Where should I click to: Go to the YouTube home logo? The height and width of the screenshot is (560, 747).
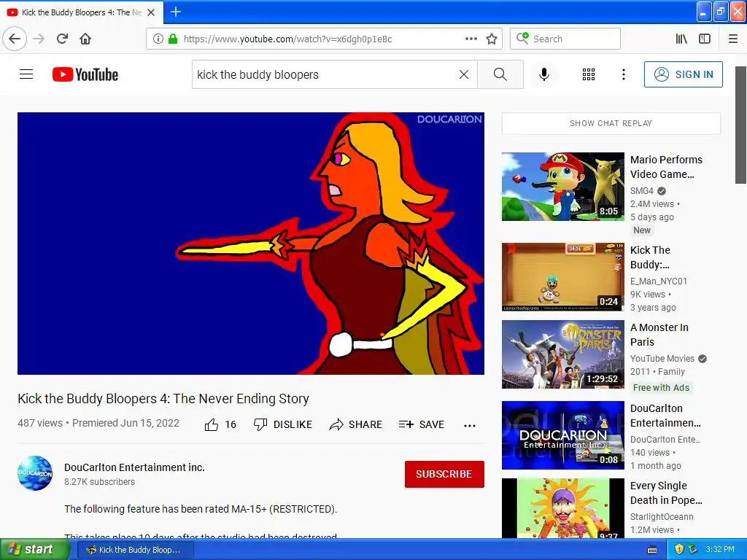(x=85, y=74)
